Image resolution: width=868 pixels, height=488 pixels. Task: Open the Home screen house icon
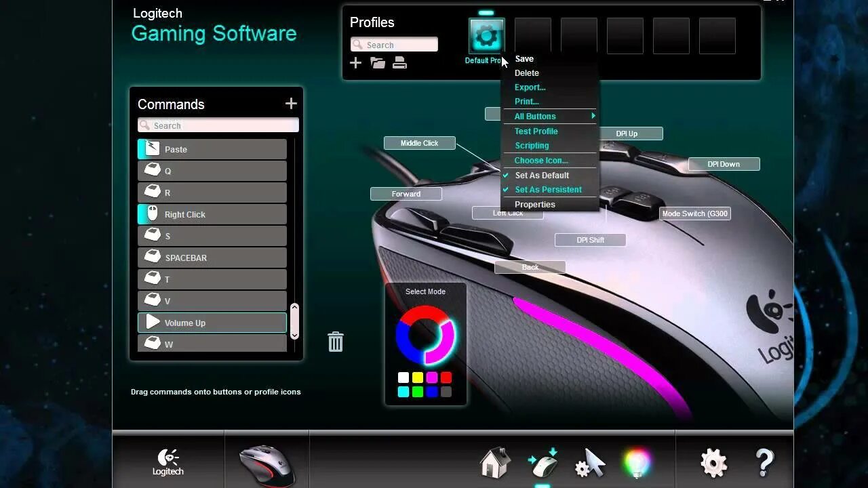(x=494, y=463)
